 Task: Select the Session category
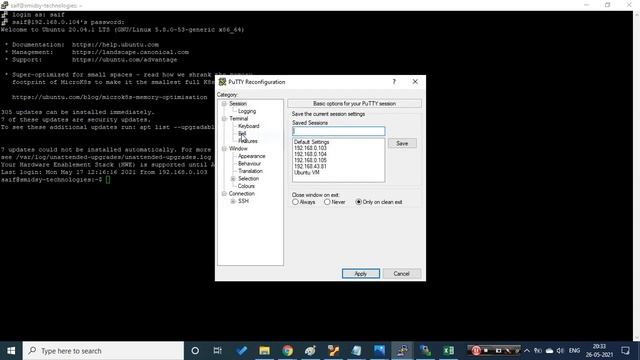pyautogui.click(x=238, y=104)
